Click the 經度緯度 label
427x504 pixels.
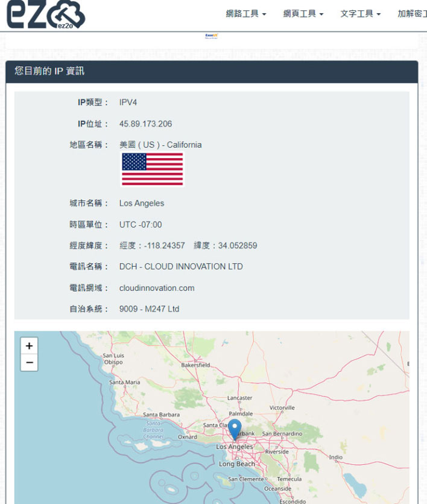click(x=89, y=246)
